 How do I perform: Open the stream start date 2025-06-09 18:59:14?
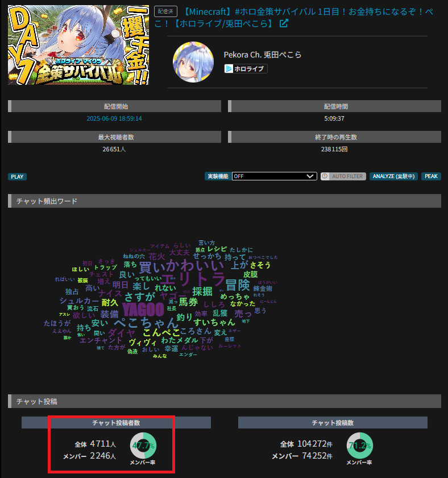coord(114,118)
